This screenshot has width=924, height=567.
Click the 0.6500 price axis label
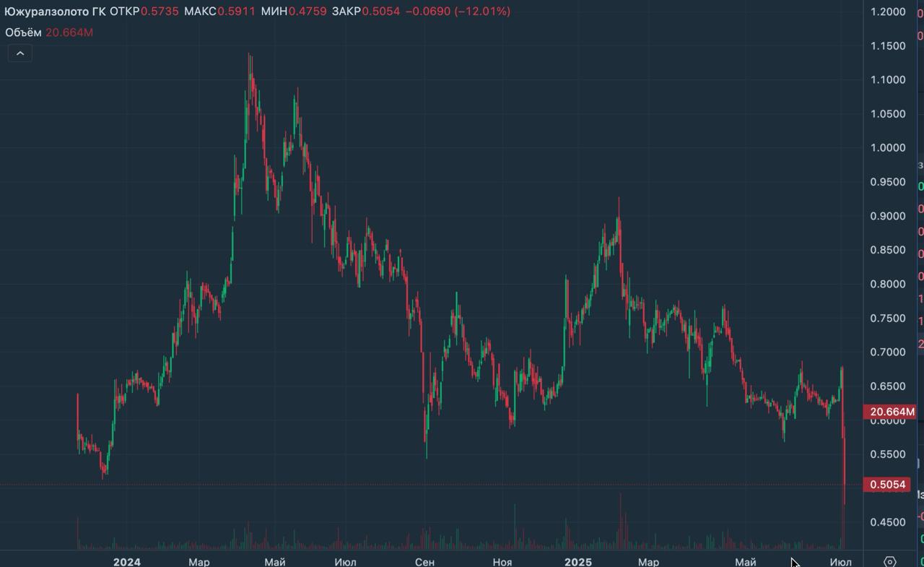888,386
